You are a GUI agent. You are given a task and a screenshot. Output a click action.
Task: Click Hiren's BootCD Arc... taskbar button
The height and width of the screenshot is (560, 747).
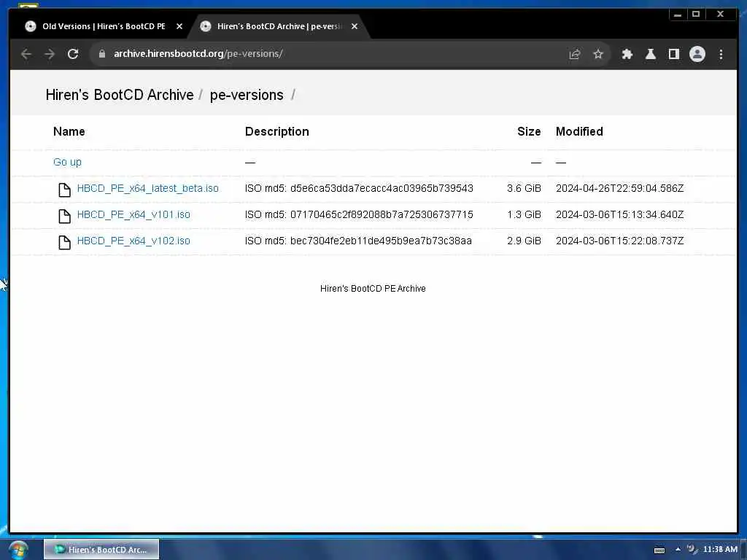click(101, 550)
